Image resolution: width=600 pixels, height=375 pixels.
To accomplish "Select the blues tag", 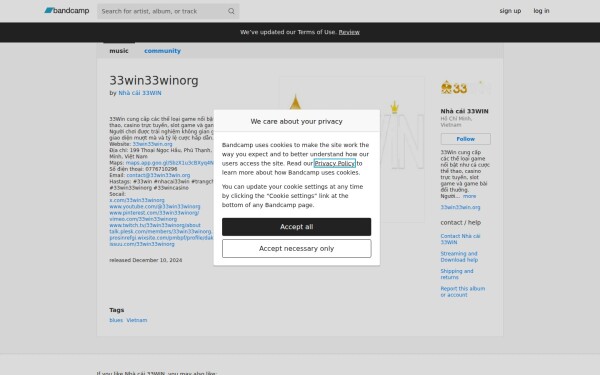I will (116, 320).
